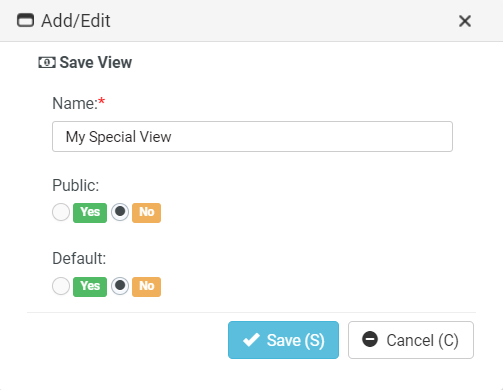
Task: Focus the Name input containing My Special View
Action: pyautogui.click(x=252, y=137)
